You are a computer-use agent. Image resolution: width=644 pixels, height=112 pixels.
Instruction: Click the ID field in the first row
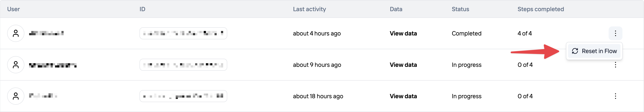click(x=183, y=33)
